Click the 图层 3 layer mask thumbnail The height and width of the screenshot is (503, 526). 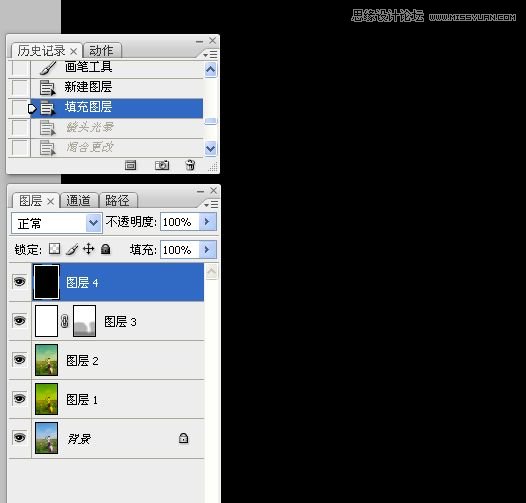[x=85, y=321]
